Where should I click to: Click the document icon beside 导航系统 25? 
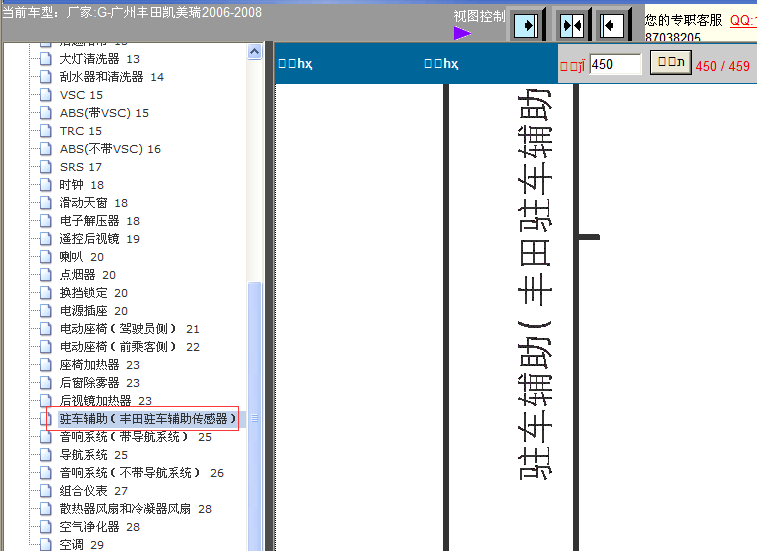point(46,454)
